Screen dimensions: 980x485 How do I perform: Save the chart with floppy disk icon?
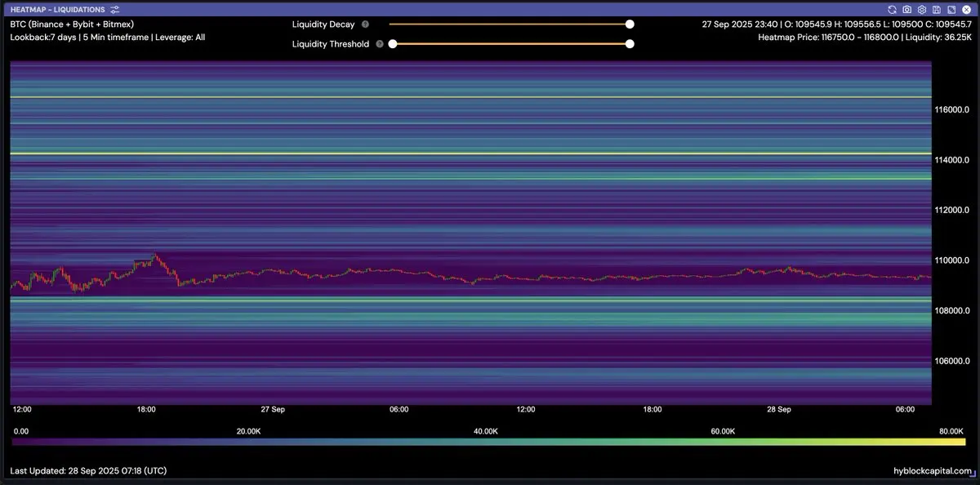coord(936,9)
